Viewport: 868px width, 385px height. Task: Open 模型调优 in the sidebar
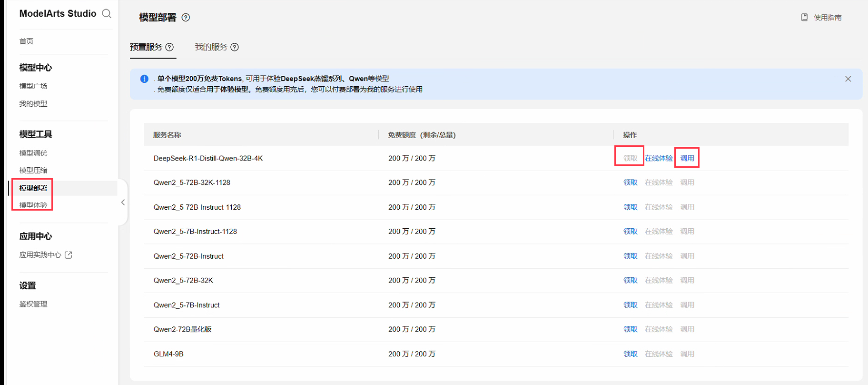(33, 153)
